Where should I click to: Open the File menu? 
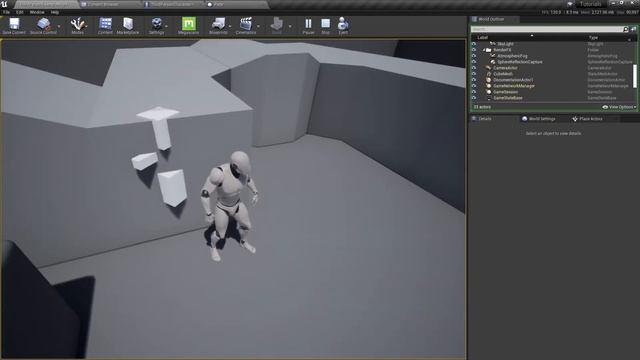[7, 12]
